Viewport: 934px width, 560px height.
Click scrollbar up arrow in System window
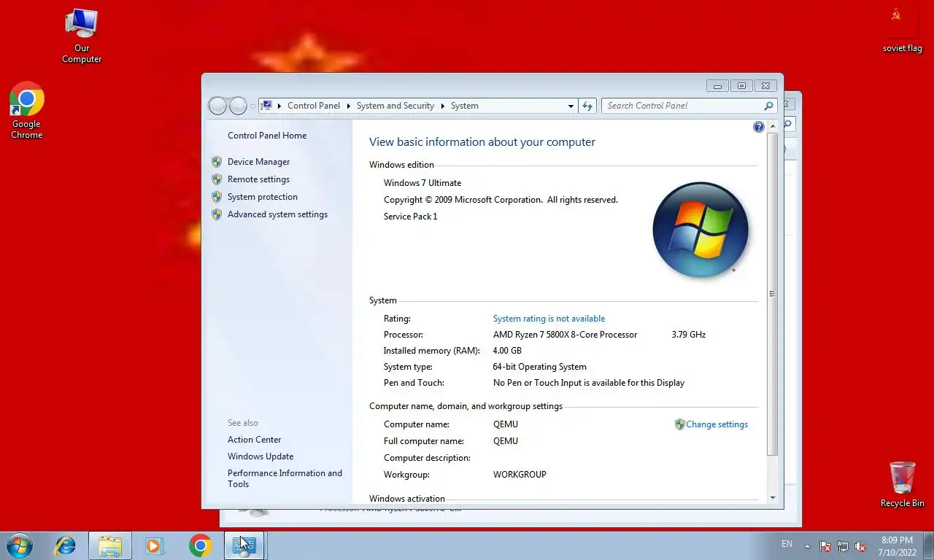coord(773,127)
